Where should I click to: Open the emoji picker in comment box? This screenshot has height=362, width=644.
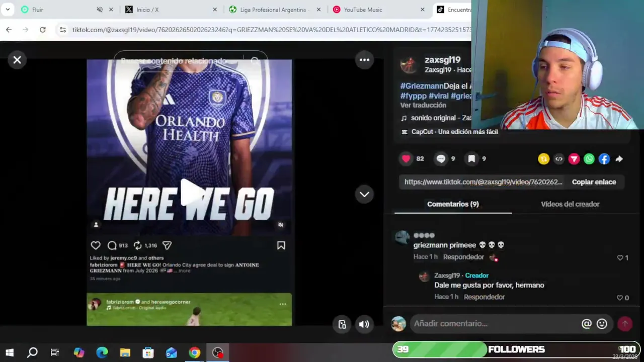click(x=602, y=324)
